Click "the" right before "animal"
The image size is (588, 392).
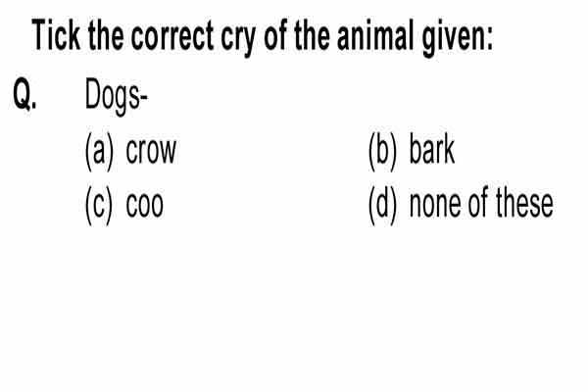312,35
